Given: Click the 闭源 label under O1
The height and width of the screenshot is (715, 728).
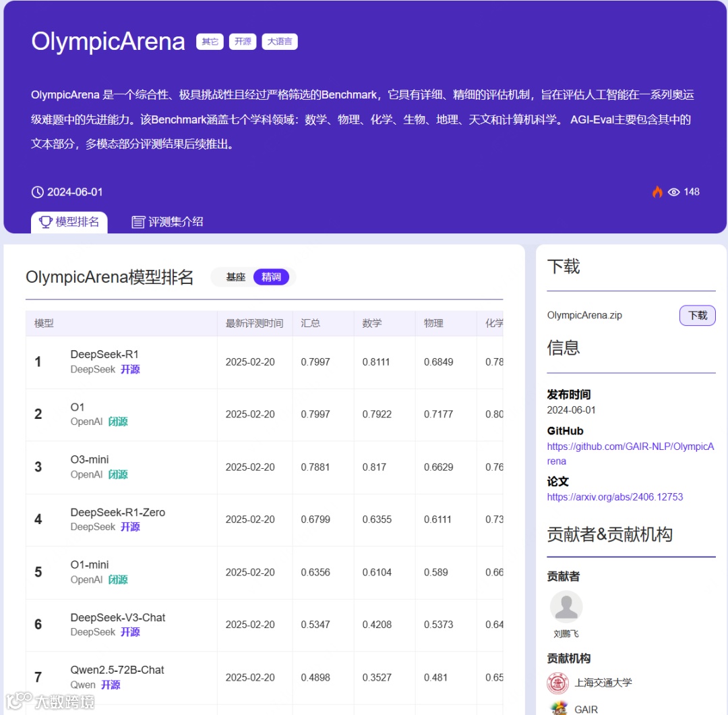Looking at the screenshot, I should click(118, 422).
